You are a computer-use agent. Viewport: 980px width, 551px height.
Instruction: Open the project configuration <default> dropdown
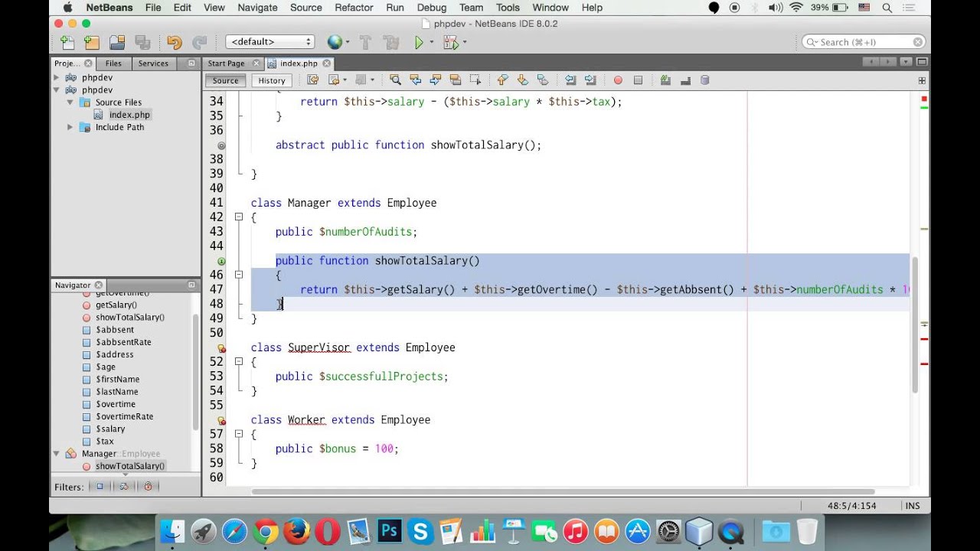pos(269,42)
